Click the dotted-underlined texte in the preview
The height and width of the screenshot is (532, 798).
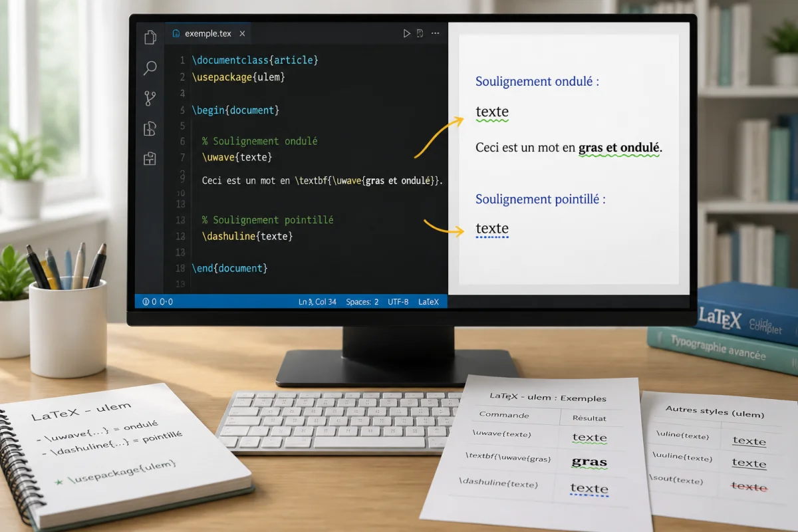click(492, 229)
